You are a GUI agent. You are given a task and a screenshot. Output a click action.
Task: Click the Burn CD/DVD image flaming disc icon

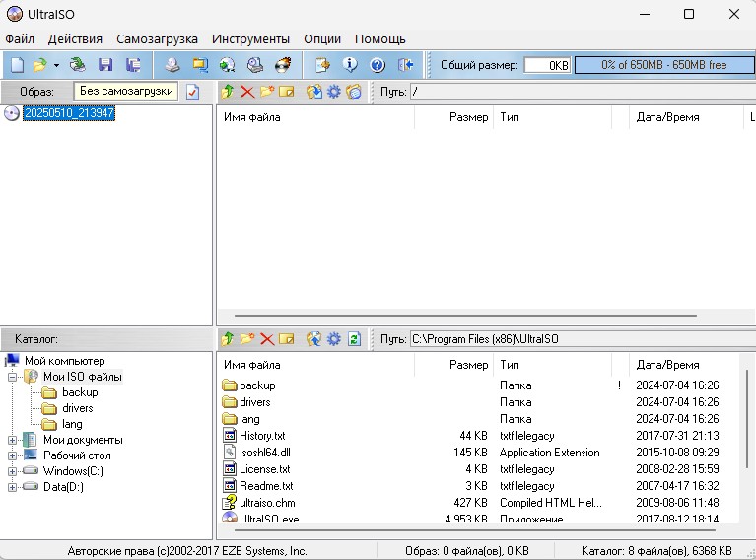click(x=283, y=65)
